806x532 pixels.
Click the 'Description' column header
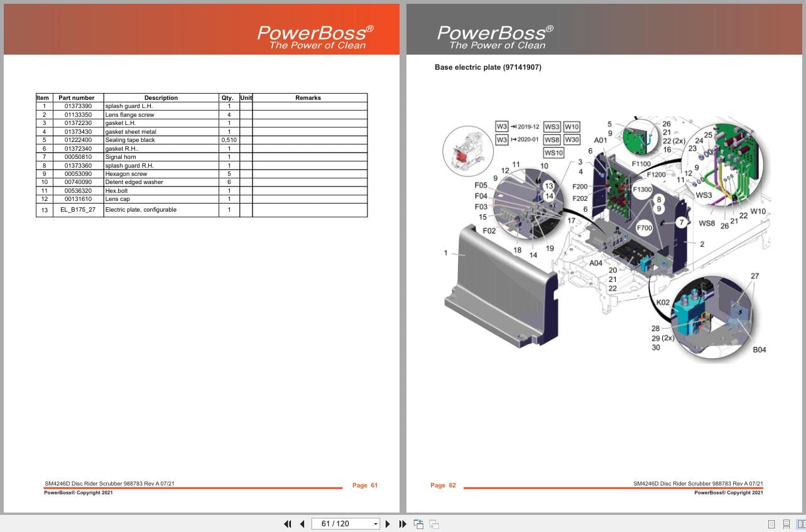click(161, 98)
